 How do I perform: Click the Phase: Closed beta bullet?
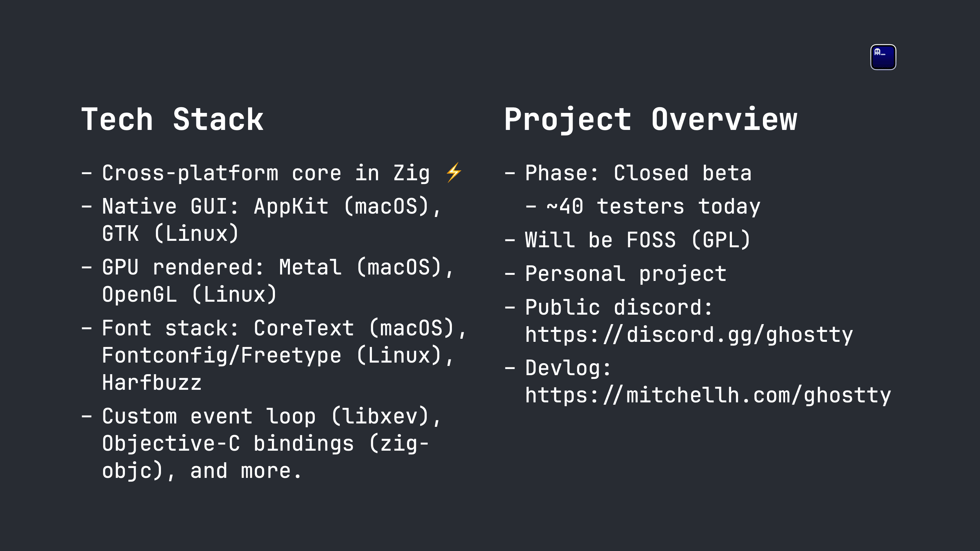coord(628,173)
